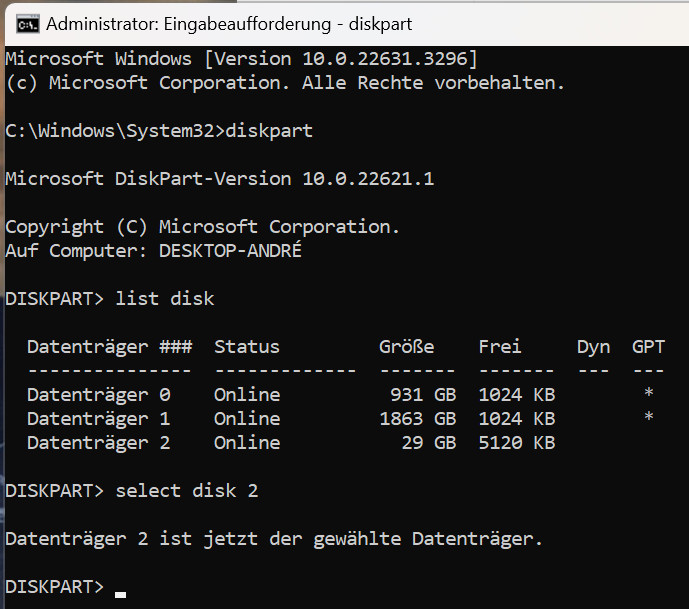
Task: Click the 'Datenträger 0' row label
Action: click(x=98, y=395)
